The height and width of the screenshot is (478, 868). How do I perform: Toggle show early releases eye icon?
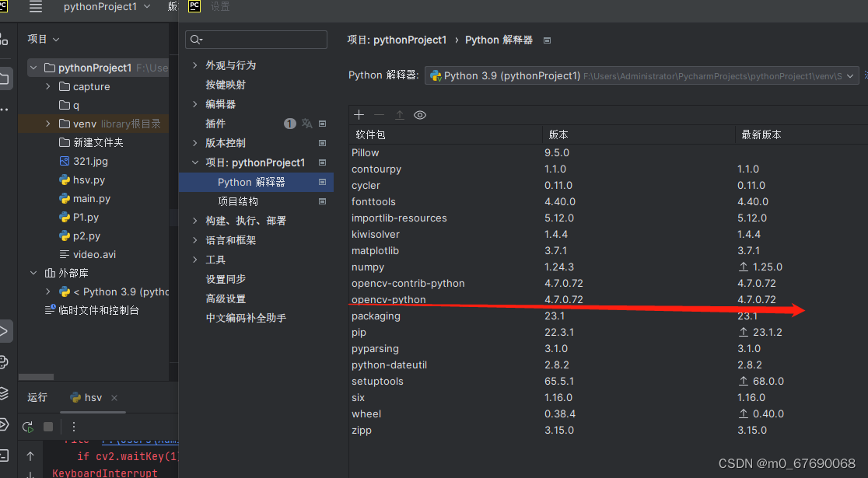pyautogui.click(x=419, y=115)
